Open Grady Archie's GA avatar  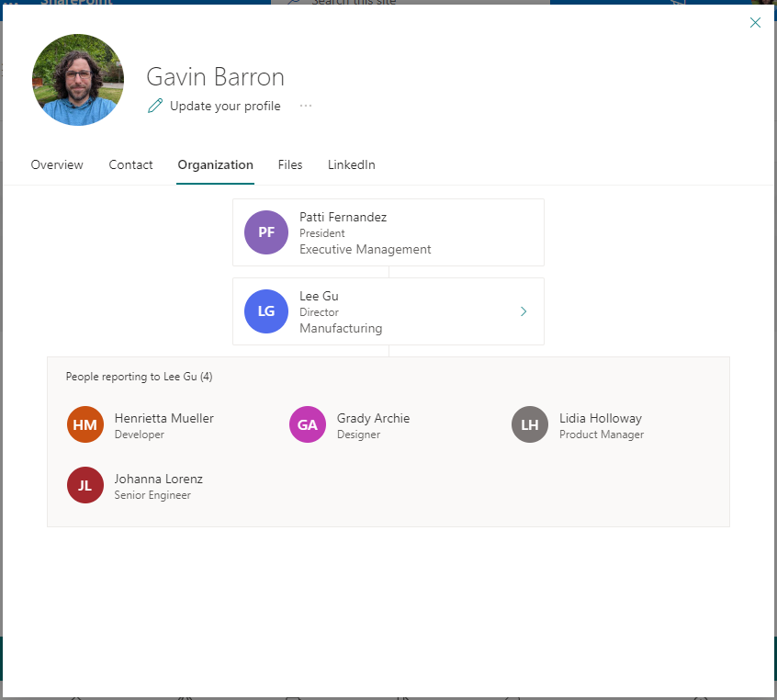307,424
